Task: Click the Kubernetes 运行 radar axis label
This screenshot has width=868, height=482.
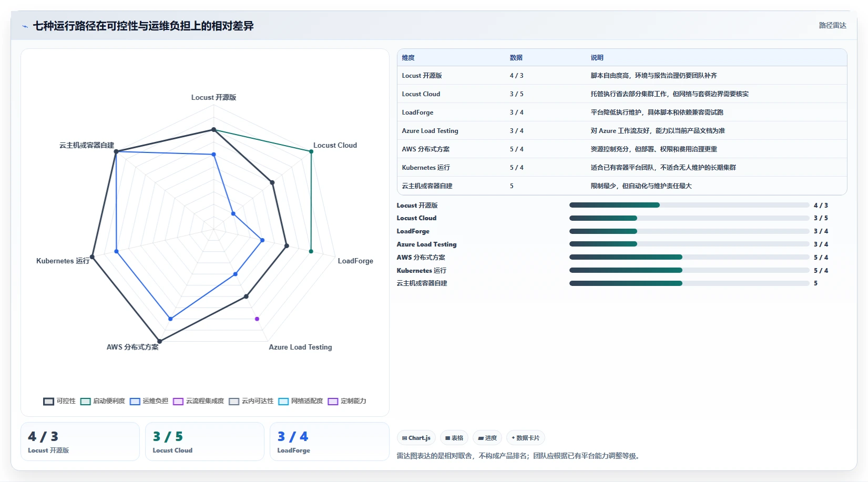Action: pos(63,261)
